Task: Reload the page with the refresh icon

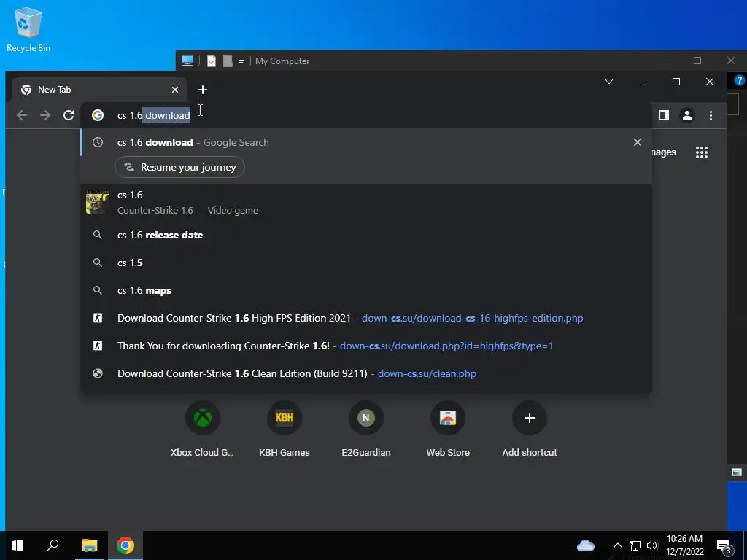Action: 69,115
